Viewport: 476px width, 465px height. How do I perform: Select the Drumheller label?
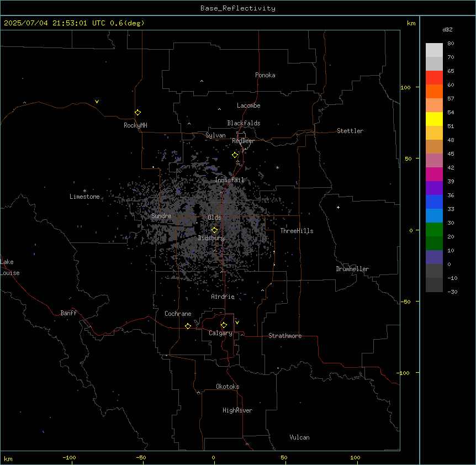pos(352,269)
